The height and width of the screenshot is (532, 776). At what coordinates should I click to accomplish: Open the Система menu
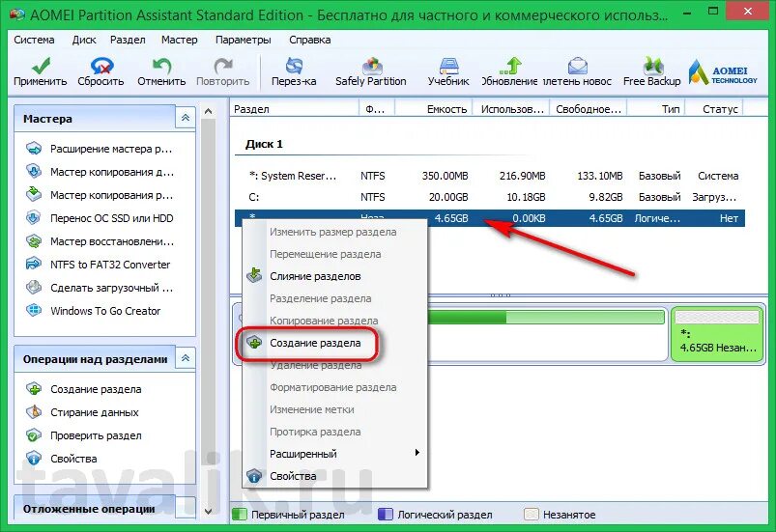tap(34, 40)
